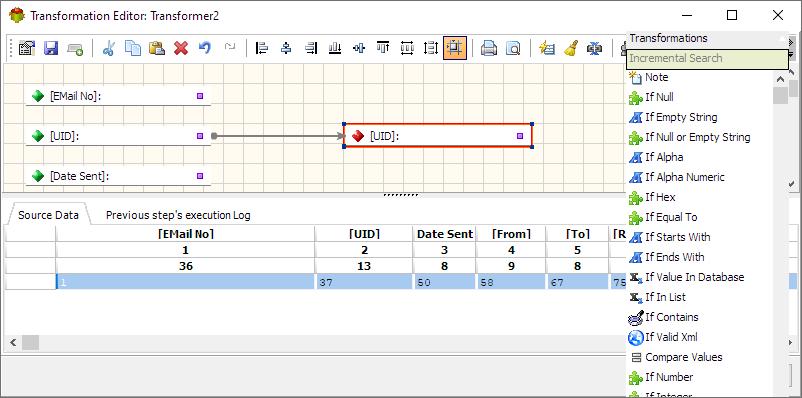Click the broom clean-up icon
This screenshot has height=398, width=802.
pos(571,48)
